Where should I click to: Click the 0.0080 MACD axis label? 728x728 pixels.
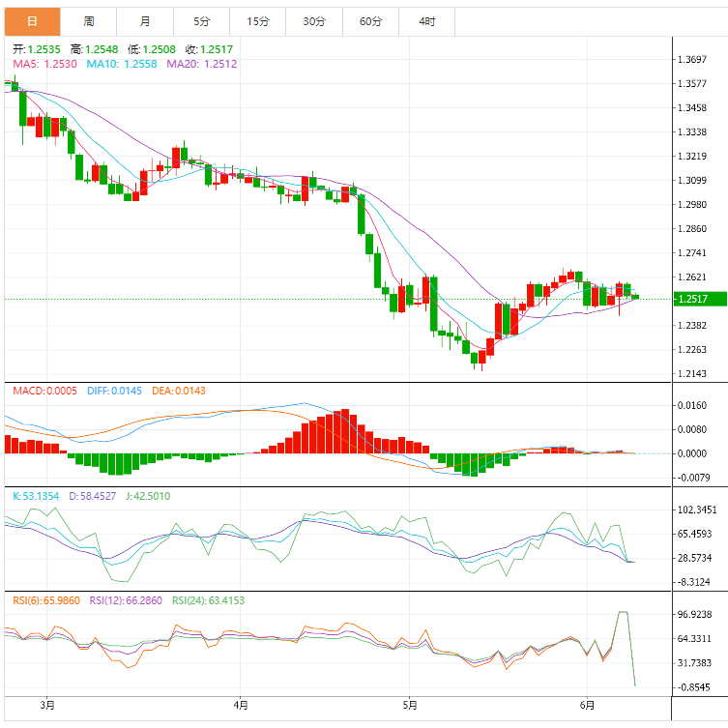[692, 429]
